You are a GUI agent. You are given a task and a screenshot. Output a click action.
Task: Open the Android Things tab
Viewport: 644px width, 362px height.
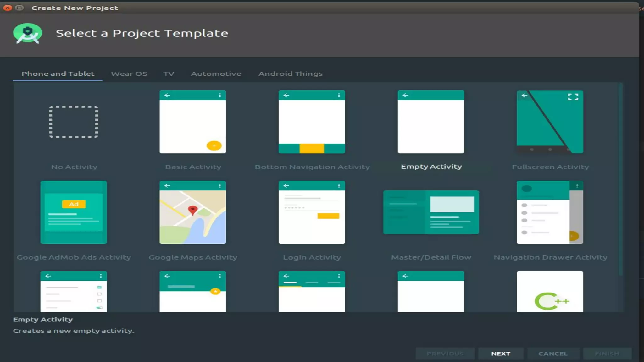coord(290,74)
